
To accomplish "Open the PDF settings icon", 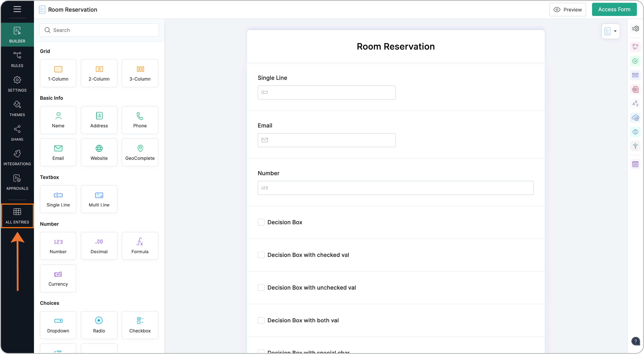I will tap(635, 89).
